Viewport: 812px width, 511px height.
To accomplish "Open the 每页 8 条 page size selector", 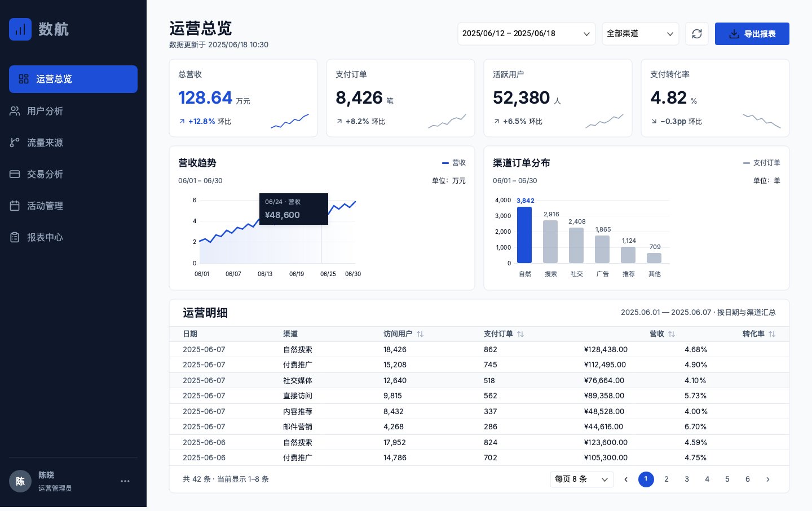I will [x=582, y=479].
